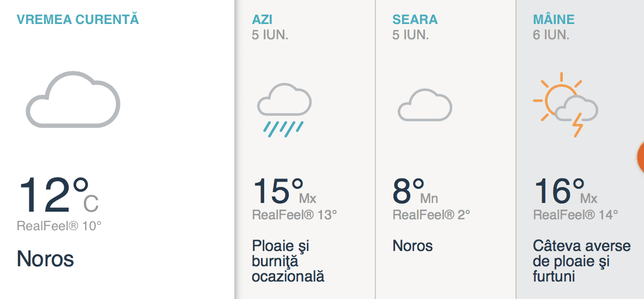Open the VREMEA CURENTĂ heading
644x299 pixels.
coord(77,19)
